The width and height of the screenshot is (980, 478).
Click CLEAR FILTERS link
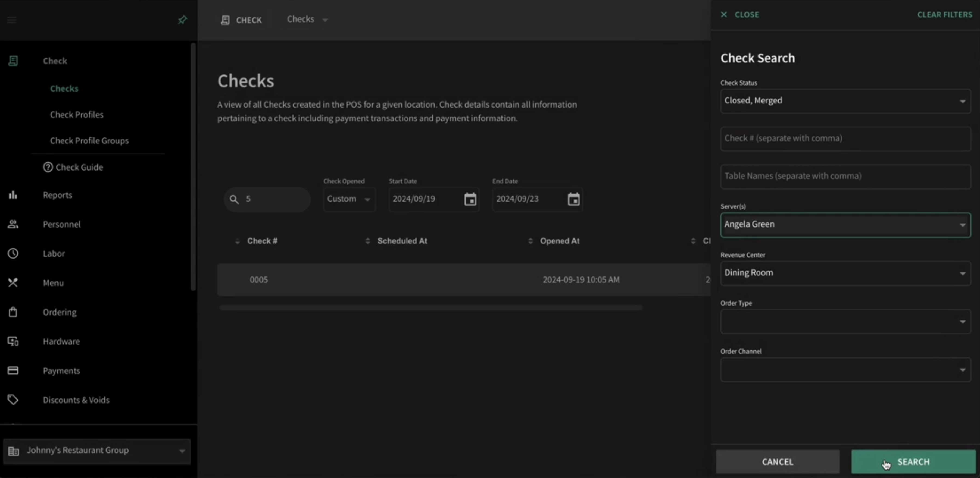coord(945,14)
